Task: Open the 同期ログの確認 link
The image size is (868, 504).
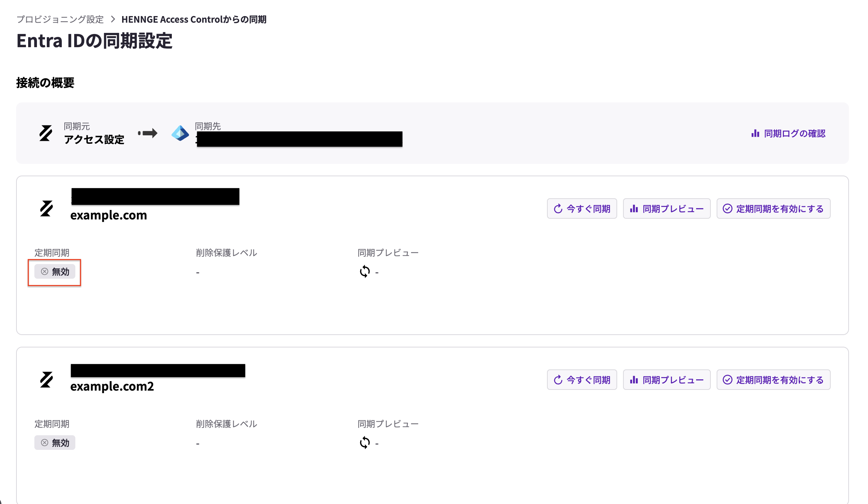Action: (x=795, y=133)
